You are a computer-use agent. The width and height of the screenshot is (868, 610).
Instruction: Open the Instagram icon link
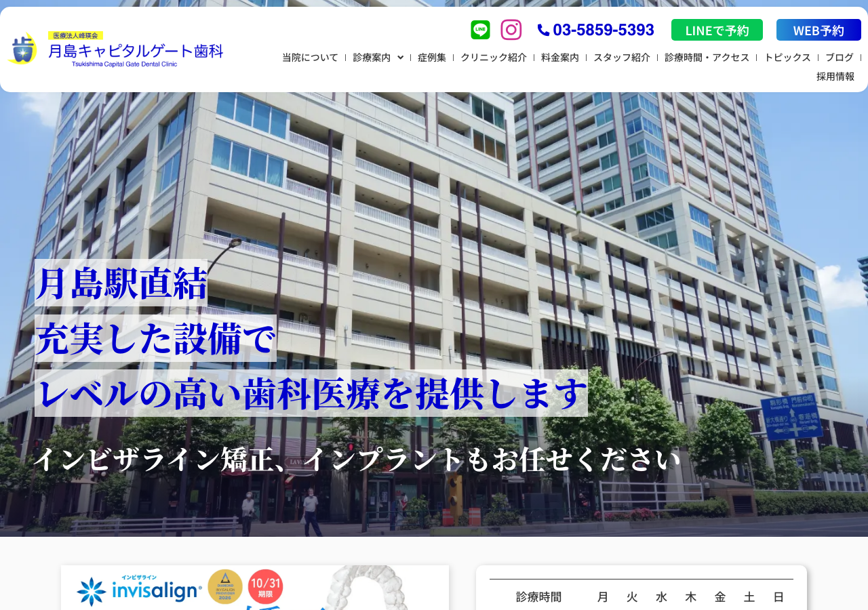(511, 30)
